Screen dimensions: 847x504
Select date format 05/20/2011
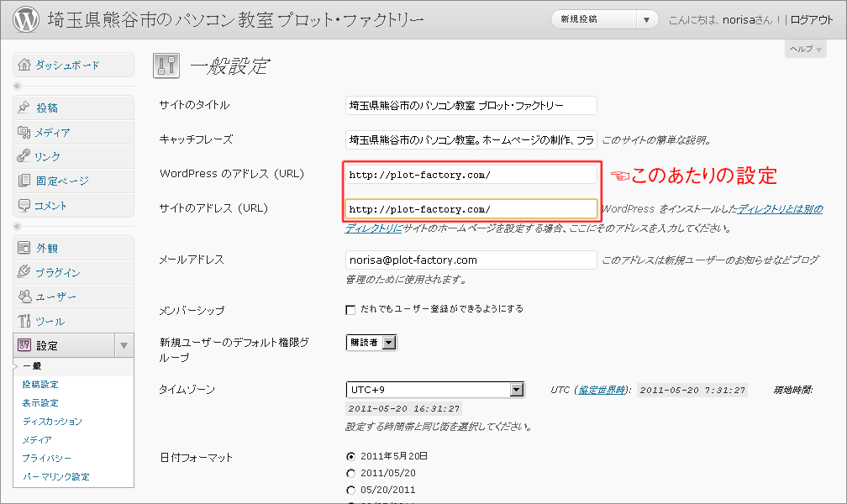350,490
